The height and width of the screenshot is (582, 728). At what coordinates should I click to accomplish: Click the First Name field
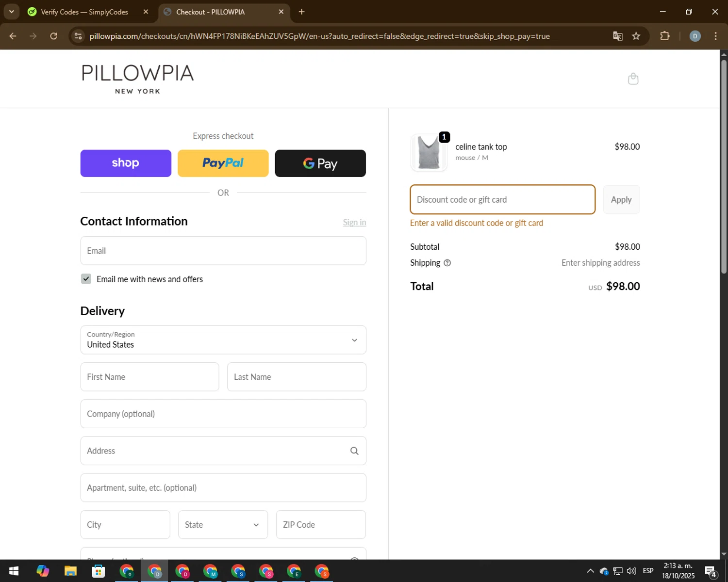pyautogui.click(x=149, y=377)
